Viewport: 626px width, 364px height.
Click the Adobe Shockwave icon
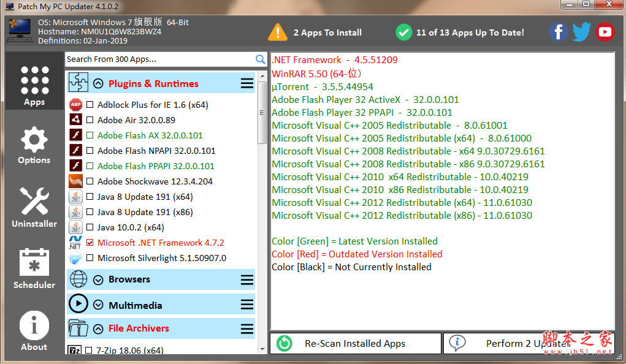click(x=75, y=181)
